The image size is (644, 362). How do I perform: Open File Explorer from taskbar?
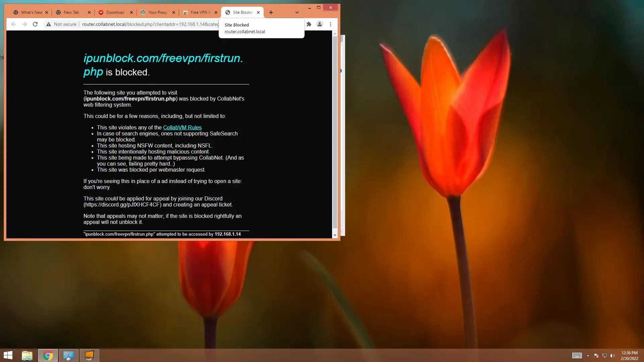pos(27,355)
